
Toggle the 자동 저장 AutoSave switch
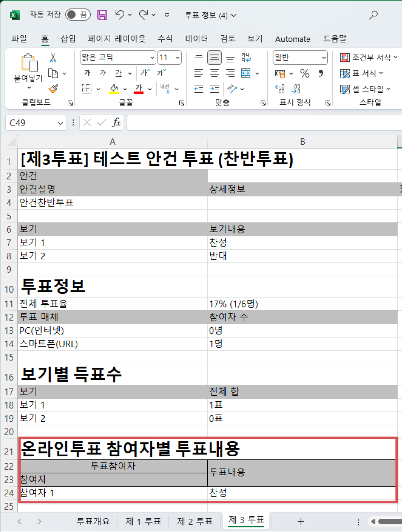click(x=78, y=15)
